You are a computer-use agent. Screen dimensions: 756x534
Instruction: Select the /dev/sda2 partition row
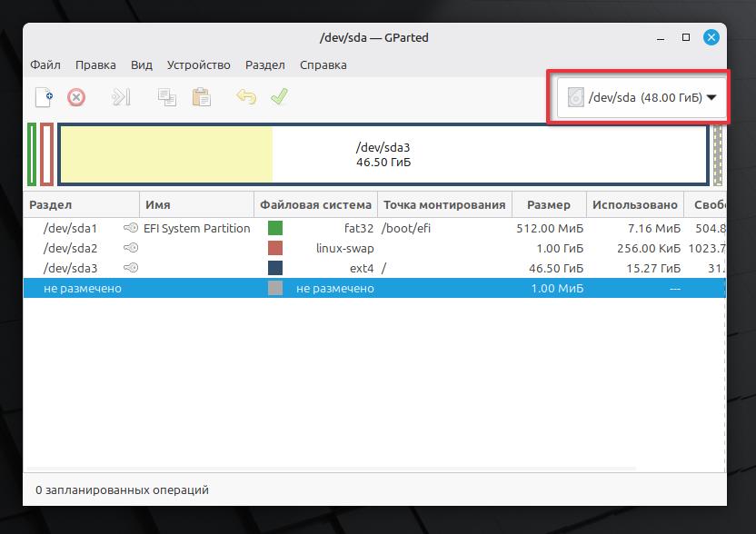(x=374, y=248)
